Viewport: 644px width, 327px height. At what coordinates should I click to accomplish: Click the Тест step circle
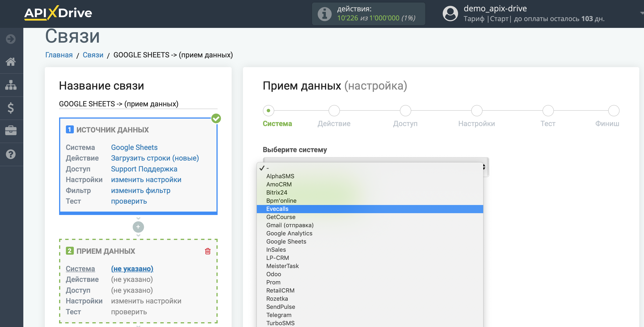[548, 110]
